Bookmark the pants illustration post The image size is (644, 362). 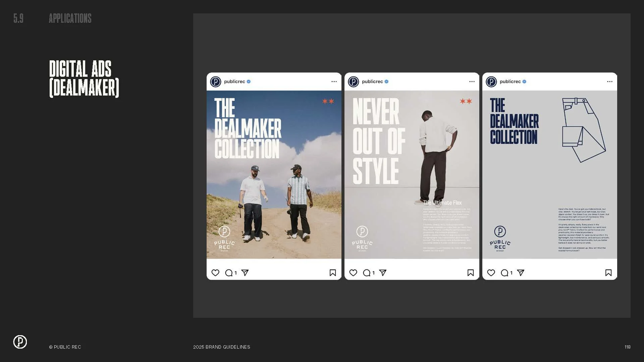coord(608,273)
